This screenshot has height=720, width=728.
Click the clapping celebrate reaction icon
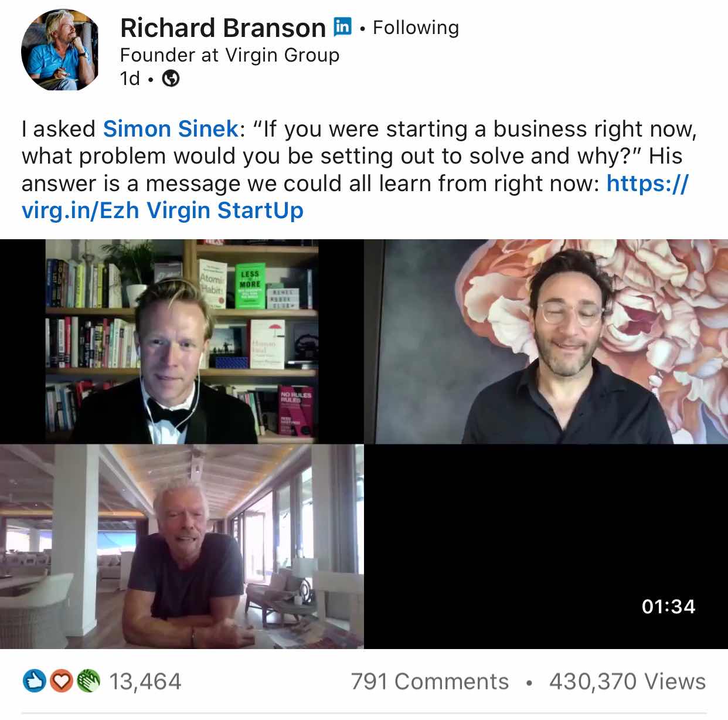87,681
